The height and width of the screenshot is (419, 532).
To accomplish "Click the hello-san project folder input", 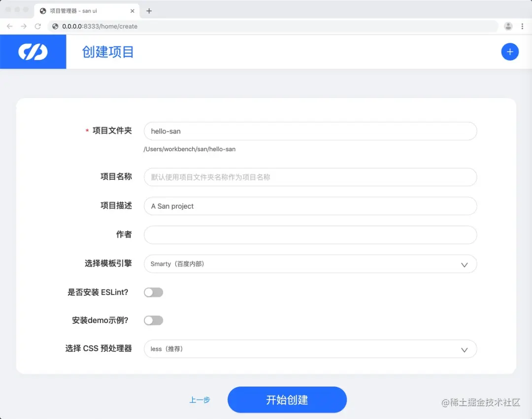I will pos(310,131).
